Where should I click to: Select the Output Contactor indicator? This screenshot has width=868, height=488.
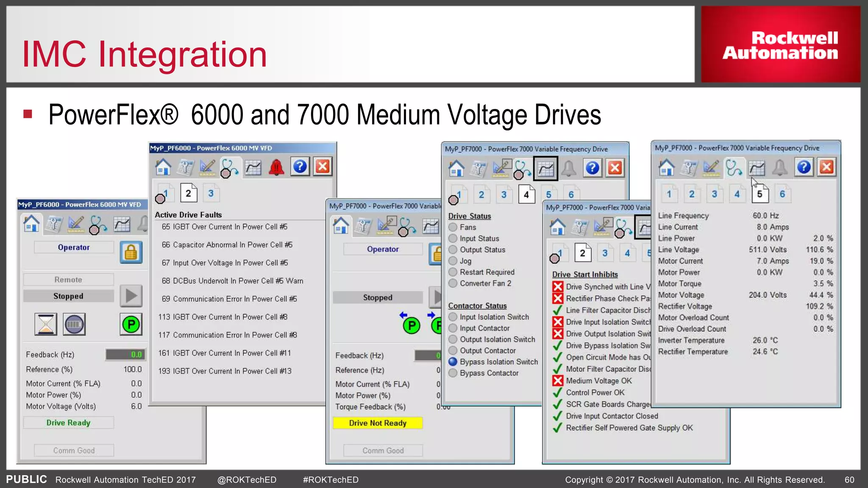point(453,350)
